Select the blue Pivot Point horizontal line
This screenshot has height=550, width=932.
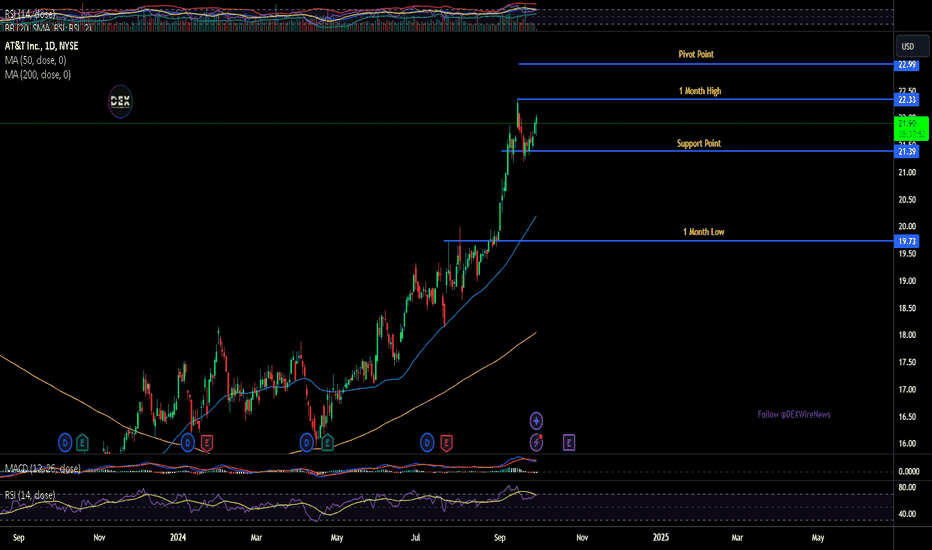[x=706, y=64]
